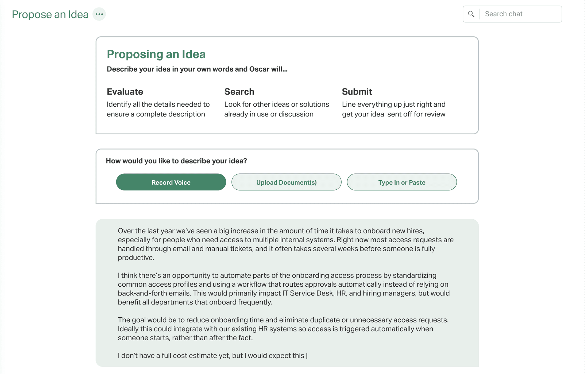Click the "Line everything up just right" description
The width and height of the screenshot is (588, 374).
point(393,109)
